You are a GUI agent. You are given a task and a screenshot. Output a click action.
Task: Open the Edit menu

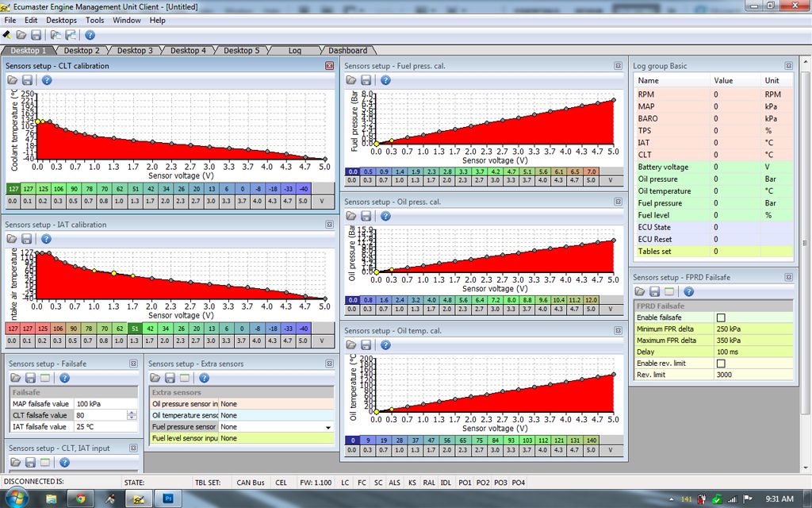point(31,20)
